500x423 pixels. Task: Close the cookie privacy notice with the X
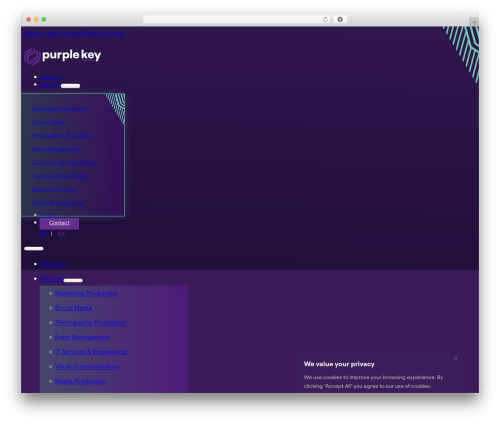455,358
